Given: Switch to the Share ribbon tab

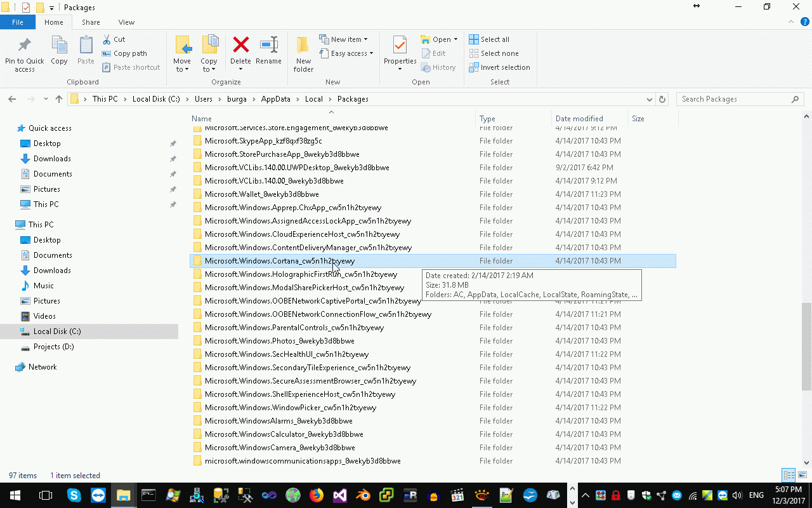Looking at the screenshot, I should [x=91, y=22].
